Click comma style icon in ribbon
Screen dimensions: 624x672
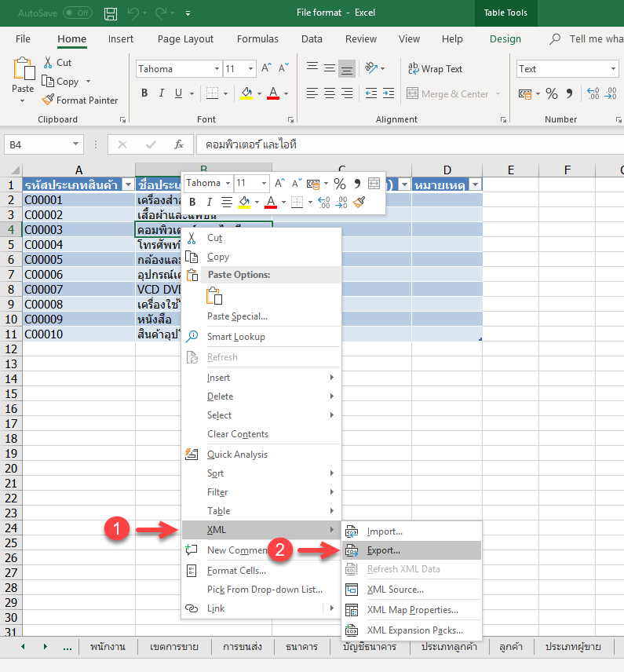tap(569, 93)
